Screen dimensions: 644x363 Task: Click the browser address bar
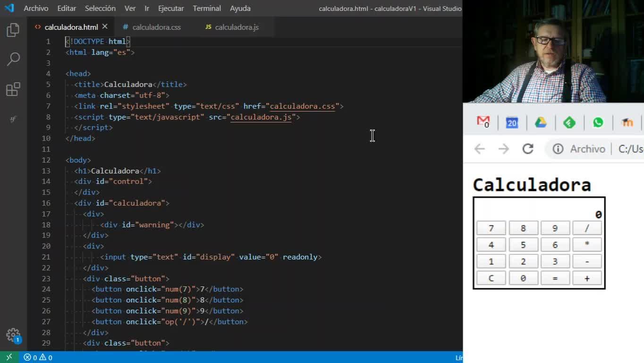(x=595, y=149)
